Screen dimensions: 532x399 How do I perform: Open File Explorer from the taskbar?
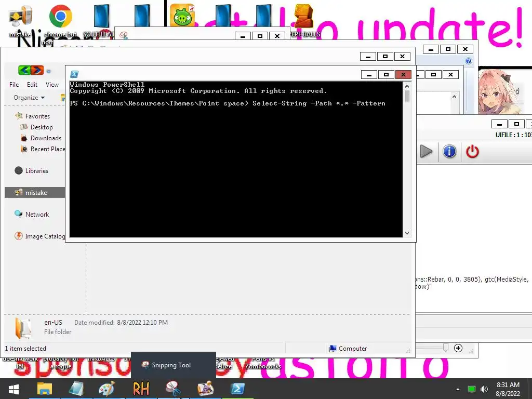coord(45,389)
